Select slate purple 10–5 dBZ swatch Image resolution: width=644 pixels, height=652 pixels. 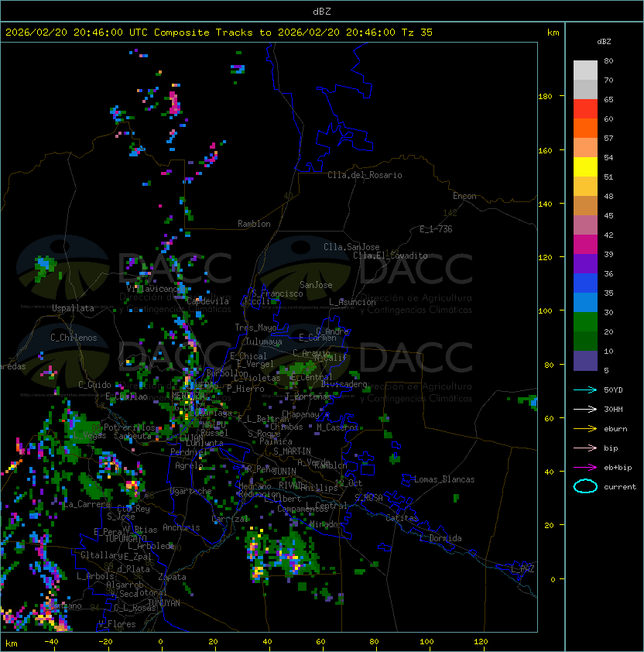585,361
